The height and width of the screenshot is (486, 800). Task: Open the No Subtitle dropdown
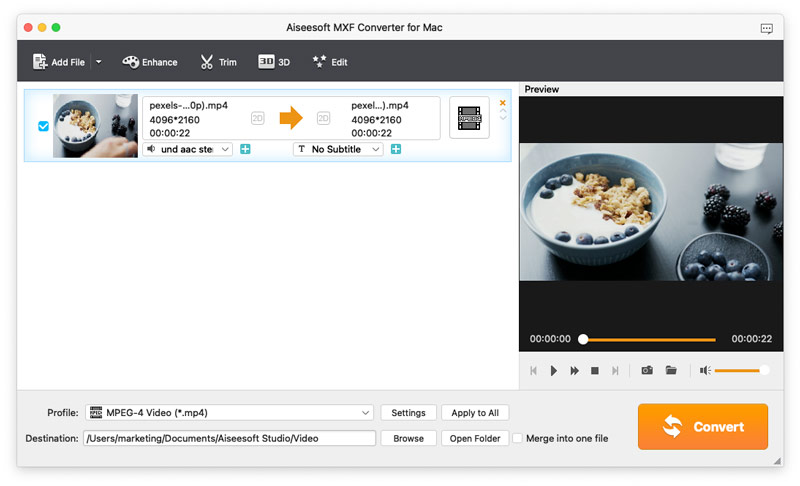[x=338, y=149]
